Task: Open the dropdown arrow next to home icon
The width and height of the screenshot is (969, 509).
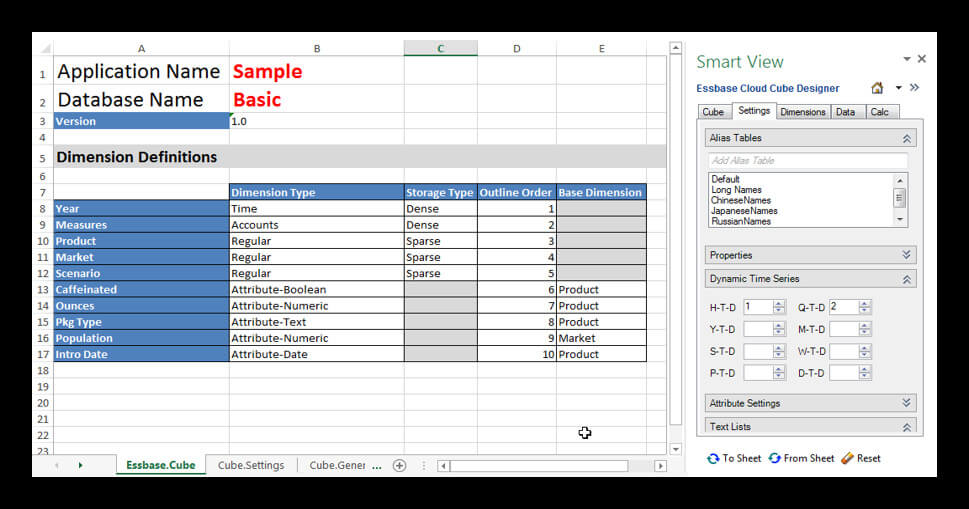Action: (x=898, y=88)
